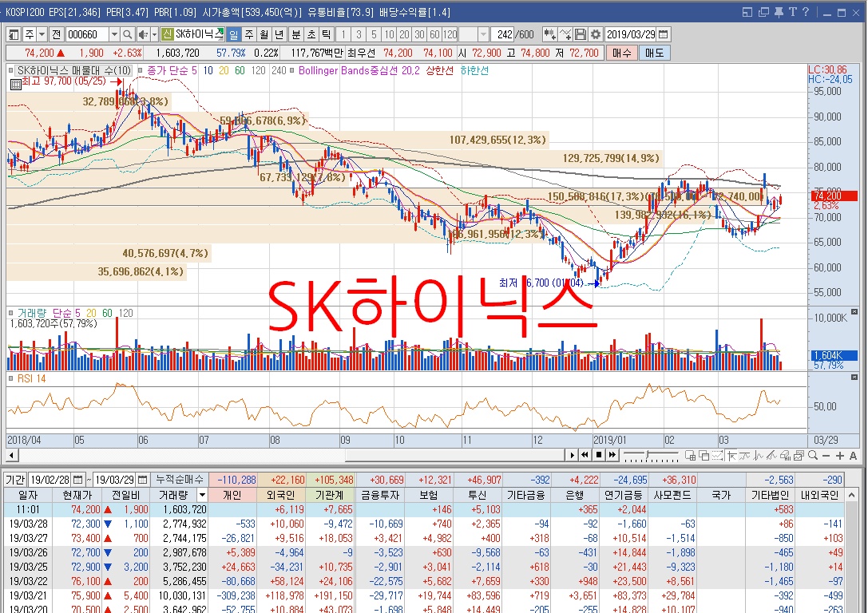This screenshot has width=868, height=613.
Task: Click the question mark help icon
Action: coord(806,12)
